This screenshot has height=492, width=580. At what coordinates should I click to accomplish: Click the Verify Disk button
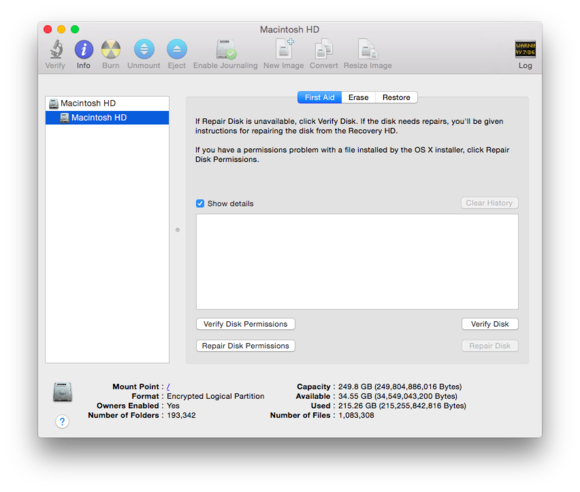(490, 324)
